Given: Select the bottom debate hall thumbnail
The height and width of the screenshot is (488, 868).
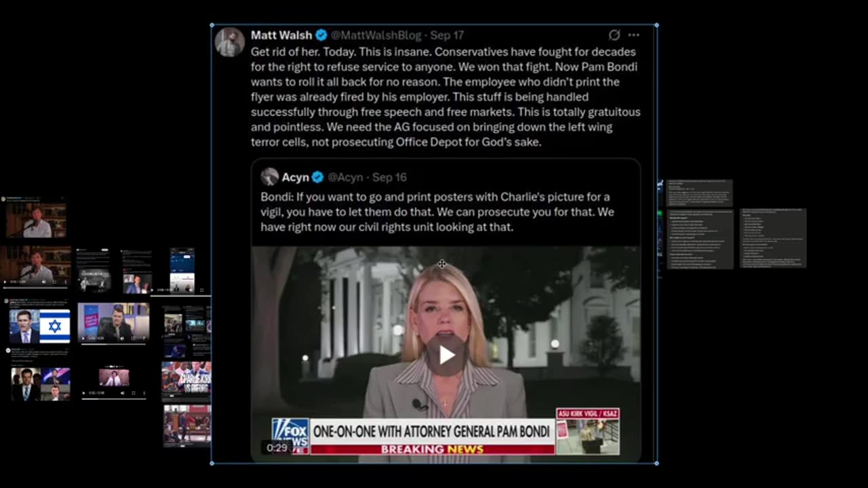Looking at the screenshot, I should pyautogui.click(x=187, y=426).
